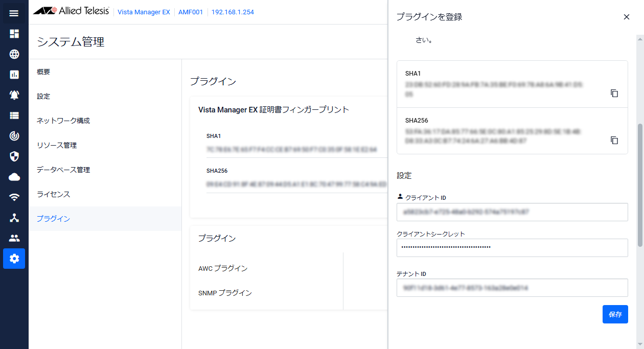
Task: Select the AWC プラグイン entry
Action: (223, 268)
